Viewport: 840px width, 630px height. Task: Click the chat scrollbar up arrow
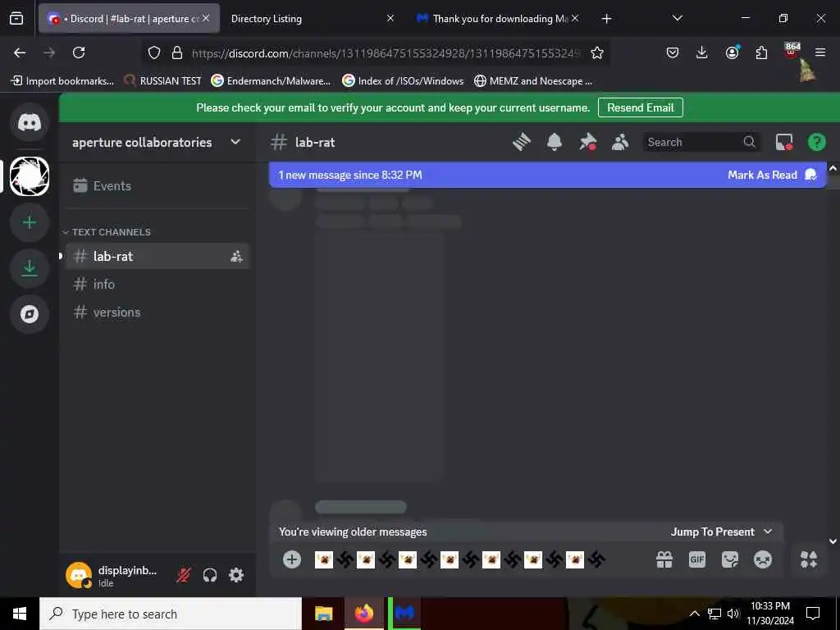click(833, 168)
